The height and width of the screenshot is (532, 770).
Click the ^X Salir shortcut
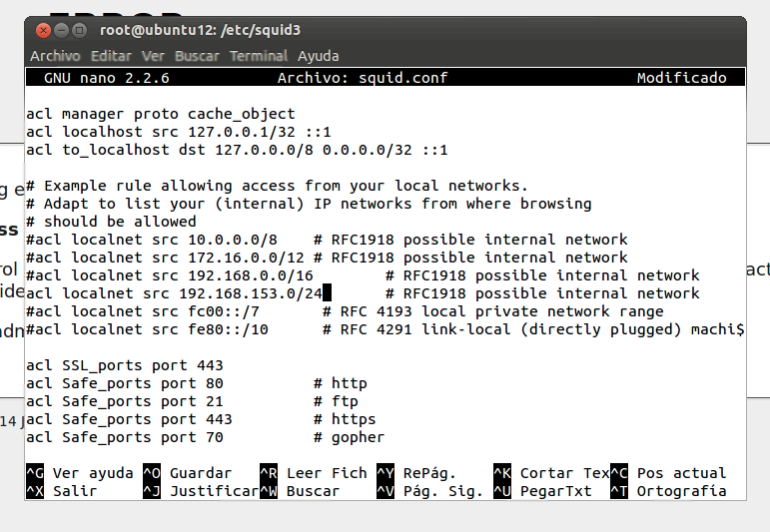point(60,491)
